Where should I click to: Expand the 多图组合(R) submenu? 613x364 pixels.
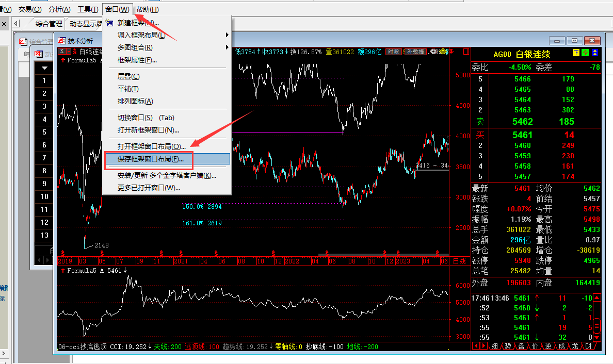coord(167,47)
